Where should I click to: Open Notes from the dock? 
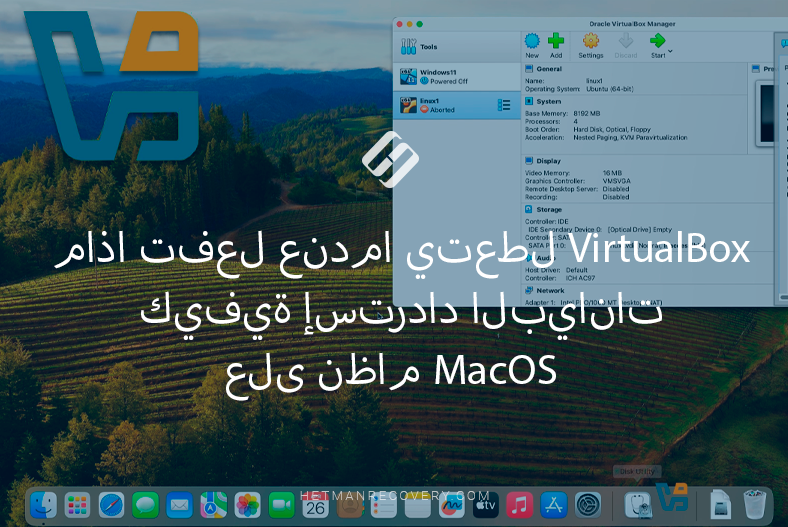[418, 505]
